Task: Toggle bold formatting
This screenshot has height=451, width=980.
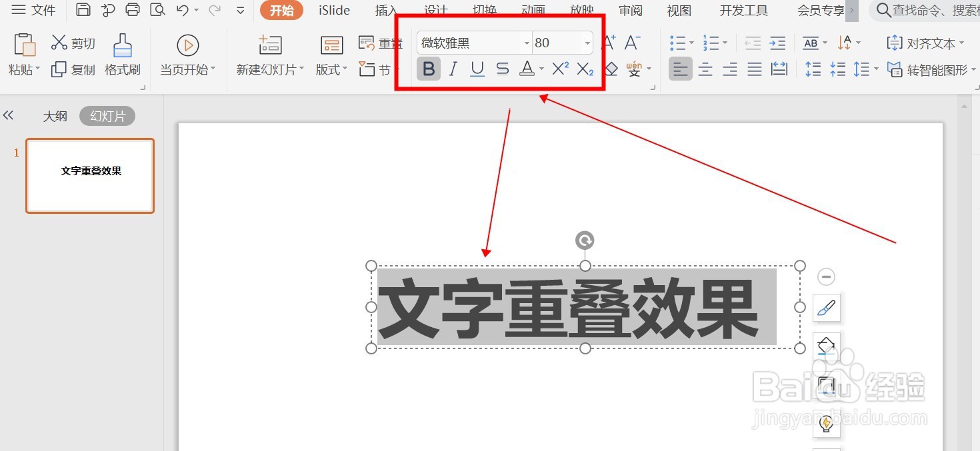Action: 429,69
